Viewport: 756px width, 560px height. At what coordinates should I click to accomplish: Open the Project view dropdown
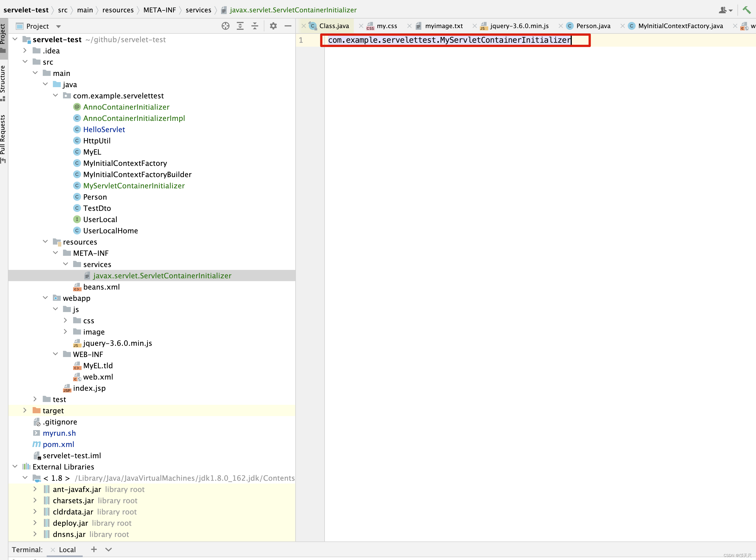click(x=58, y=26)
